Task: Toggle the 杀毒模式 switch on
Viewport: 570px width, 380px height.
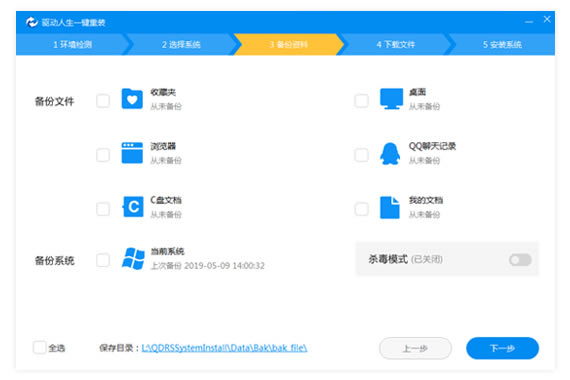Action: click(x=520, y=260)
